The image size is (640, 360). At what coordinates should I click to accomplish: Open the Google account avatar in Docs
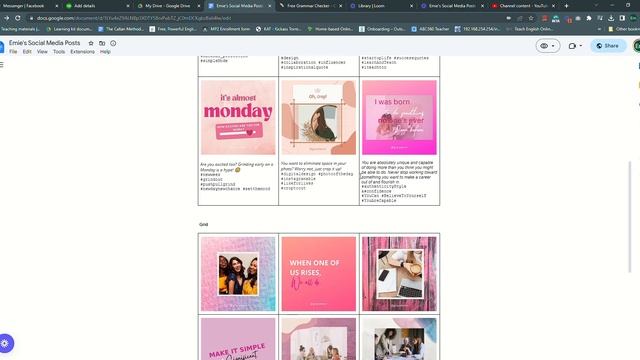coord(637,46)
